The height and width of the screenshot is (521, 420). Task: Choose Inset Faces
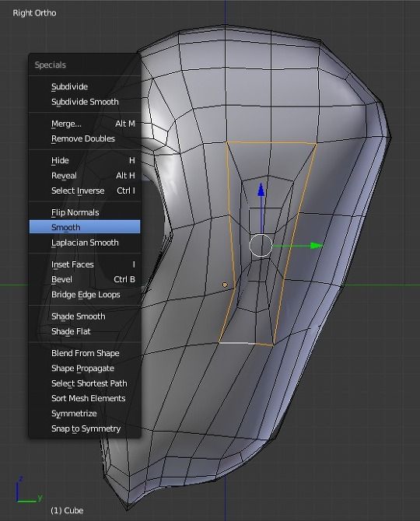tap(85, 264)
